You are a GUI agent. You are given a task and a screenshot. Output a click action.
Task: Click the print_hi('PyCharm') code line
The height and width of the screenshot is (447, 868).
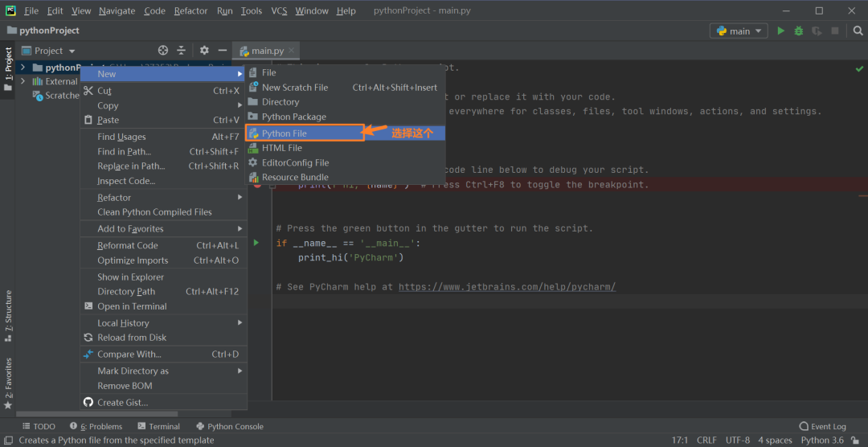tap(351, 257)
